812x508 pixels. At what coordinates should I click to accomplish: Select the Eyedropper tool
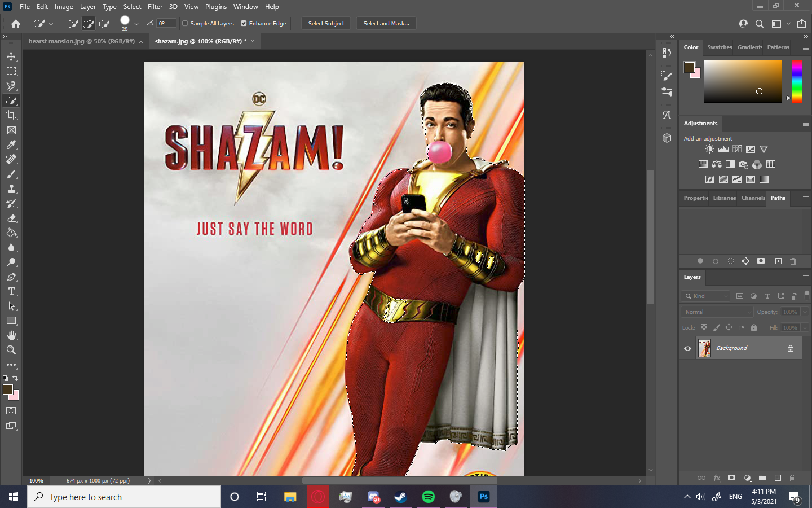click(11, 144)
